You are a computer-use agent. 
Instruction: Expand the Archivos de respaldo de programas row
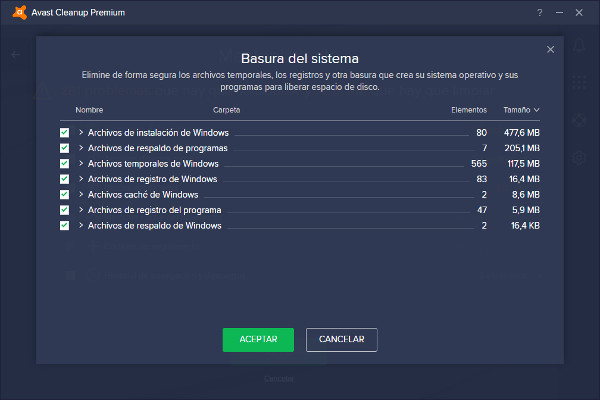tap(81, 148)
